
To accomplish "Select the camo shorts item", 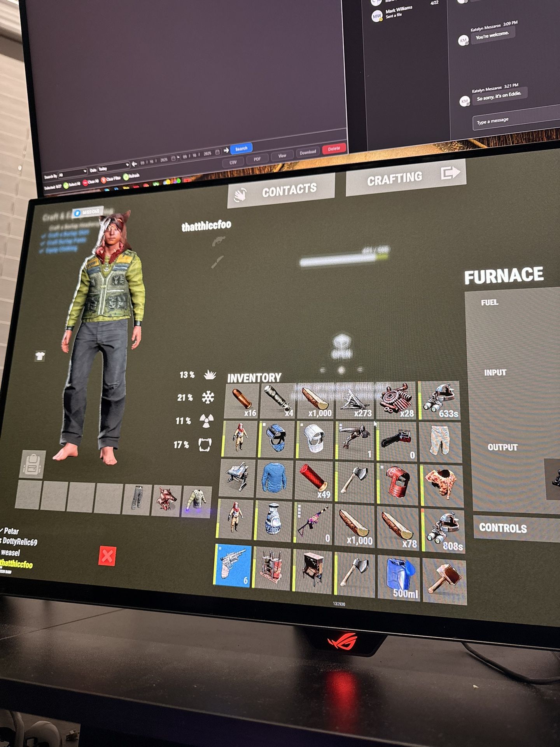I will (x=440, y=443).
